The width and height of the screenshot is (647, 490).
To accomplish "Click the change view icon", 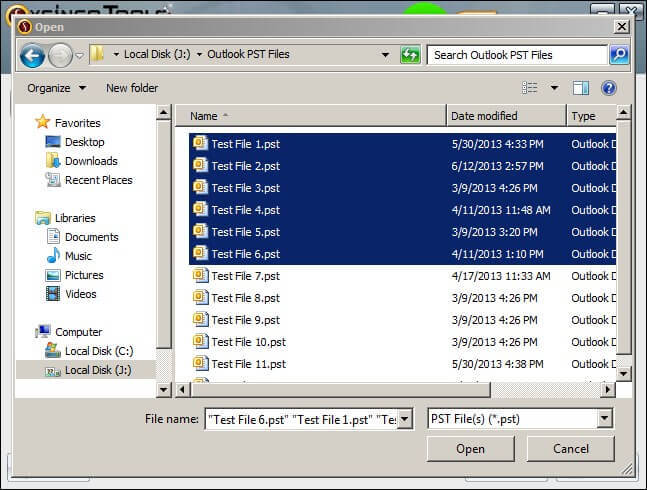I will point(530,88).
